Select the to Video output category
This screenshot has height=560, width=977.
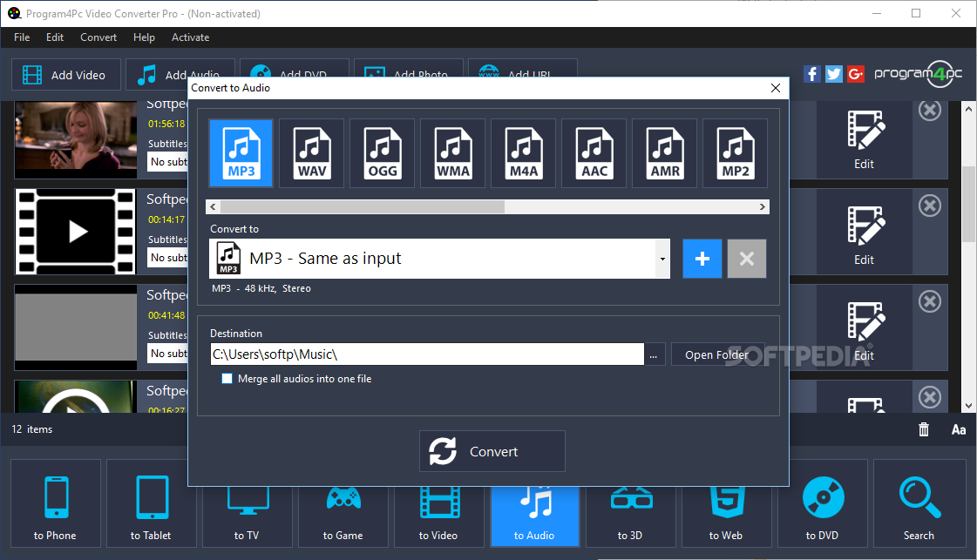(438, 517)
